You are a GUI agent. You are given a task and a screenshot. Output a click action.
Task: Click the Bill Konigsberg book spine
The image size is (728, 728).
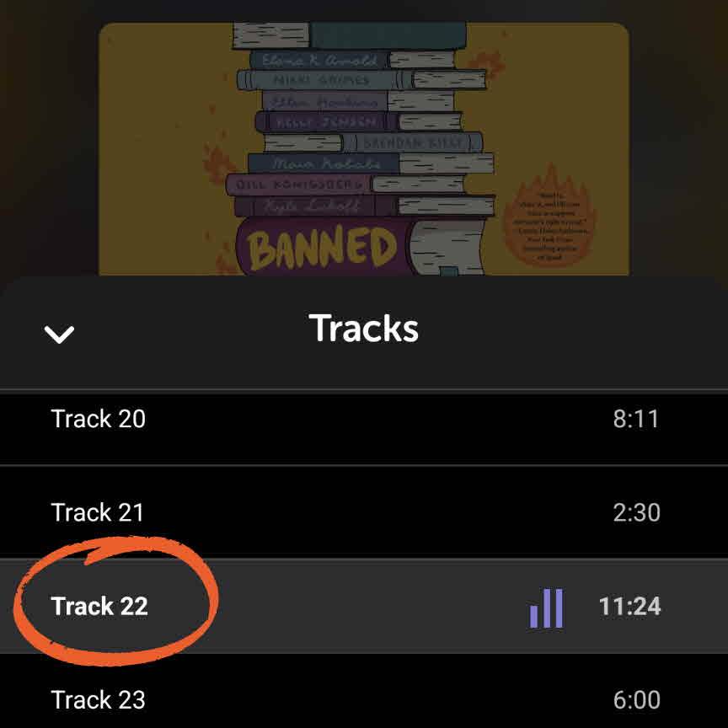298,185
